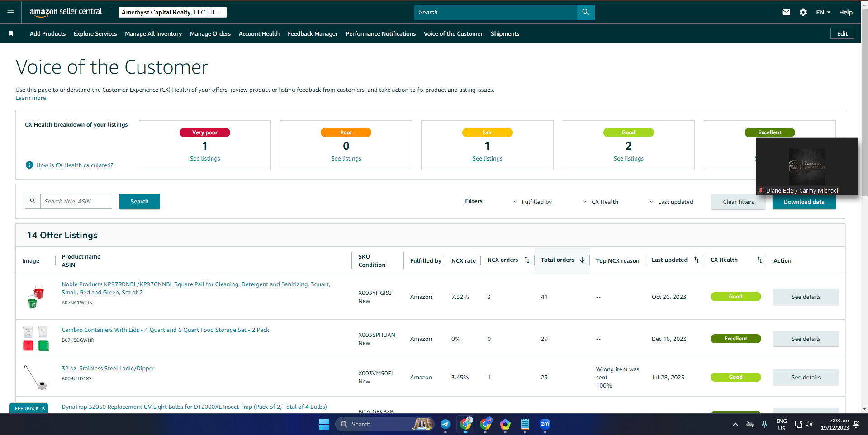This screenshot has height=435, width=868.
Task: Open the DynaTrap Replacement UV Light Bulbs link
Action: [194, 407]
